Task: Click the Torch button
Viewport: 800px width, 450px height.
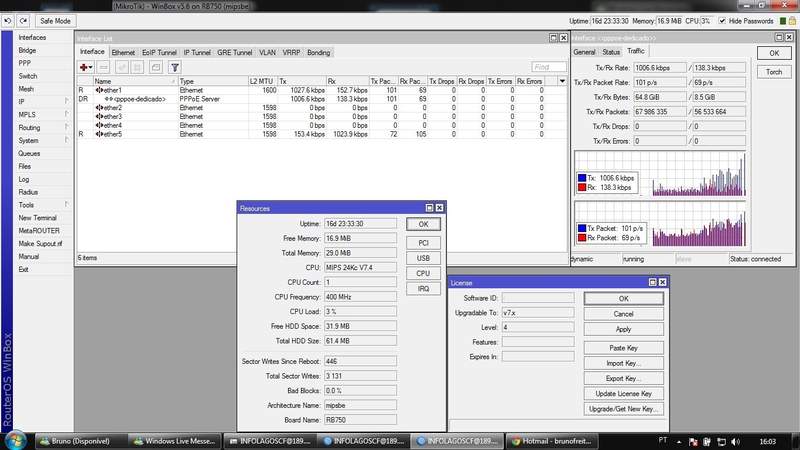Action: pyautogui.click(x=773, y=72)
